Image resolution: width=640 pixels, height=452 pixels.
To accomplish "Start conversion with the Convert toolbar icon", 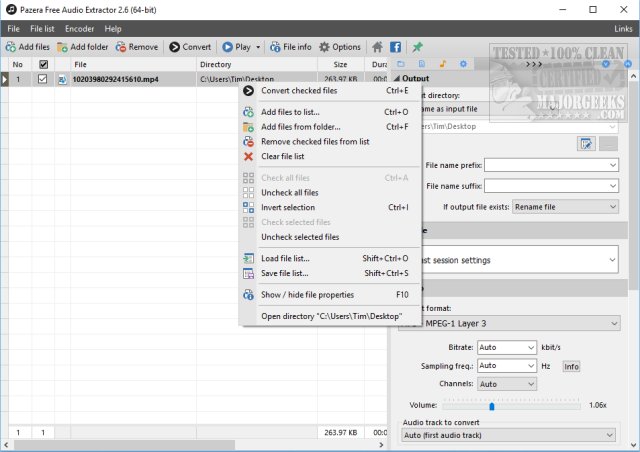I will 175,47.
